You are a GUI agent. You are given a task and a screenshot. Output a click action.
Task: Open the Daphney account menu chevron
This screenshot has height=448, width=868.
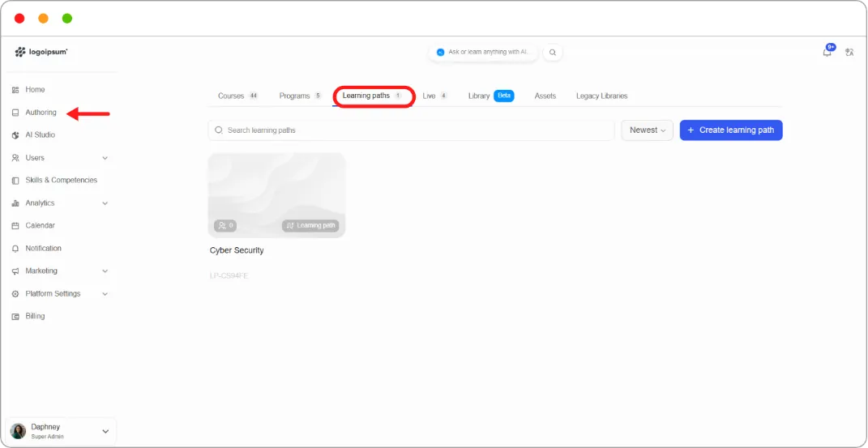coord(105,432)
